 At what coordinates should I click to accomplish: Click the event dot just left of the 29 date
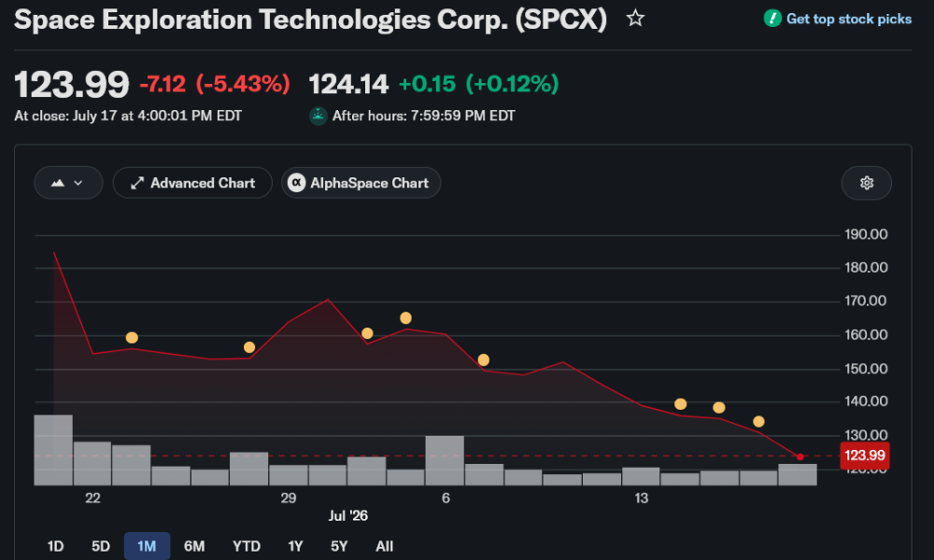coord(249,347)
